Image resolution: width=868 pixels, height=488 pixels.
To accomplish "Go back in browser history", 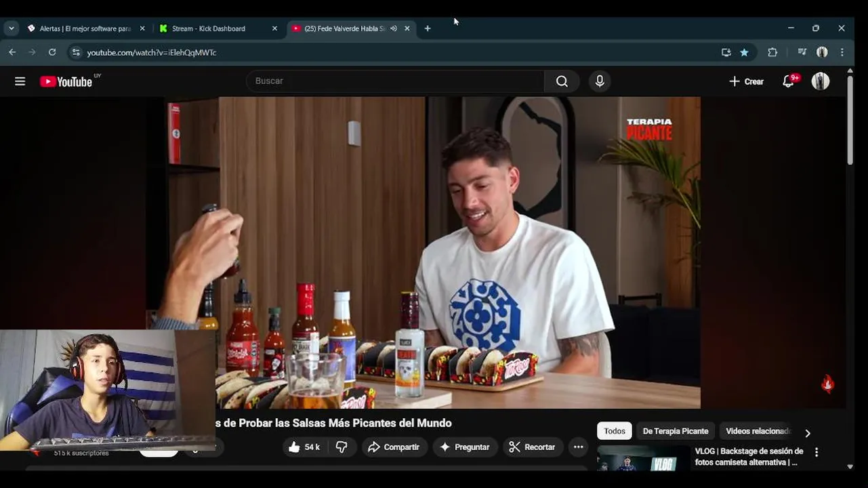I will (12, 52).
